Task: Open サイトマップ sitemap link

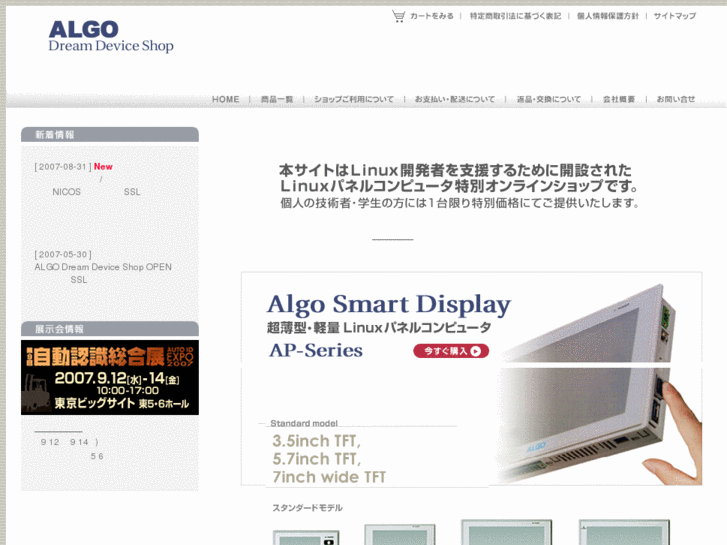Action: (675, 16)
